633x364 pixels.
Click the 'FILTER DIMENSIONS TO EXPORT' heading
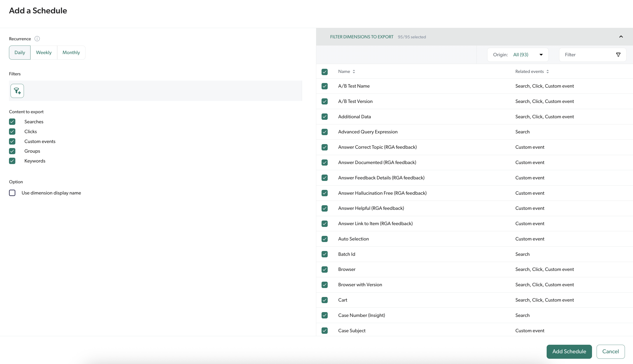point(361,37)
